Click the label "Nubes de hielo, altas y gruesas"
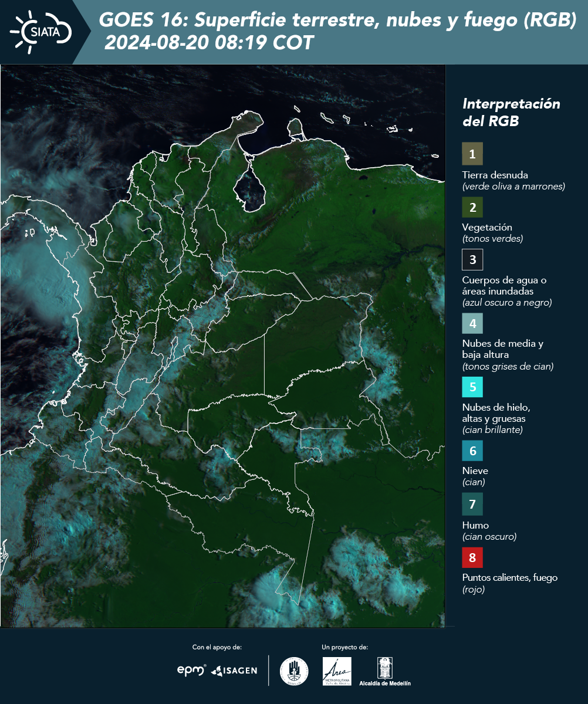This screenshot has width=588, height=704. (496, 413)
